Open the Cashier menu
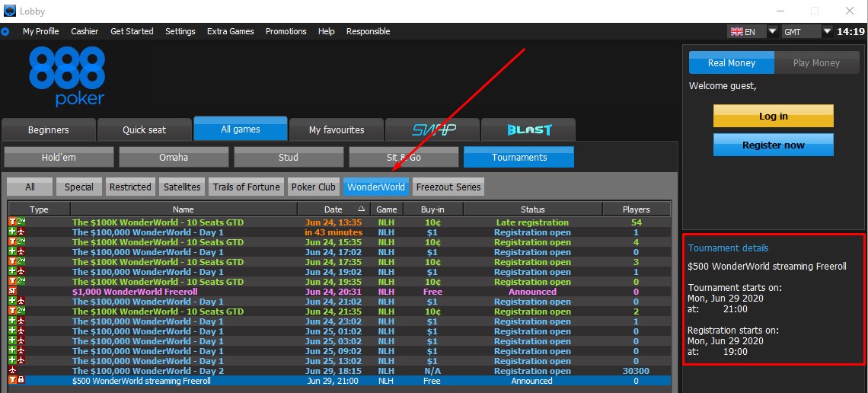The height and width of the screenshot is (393, 868). tap(85, 31)
